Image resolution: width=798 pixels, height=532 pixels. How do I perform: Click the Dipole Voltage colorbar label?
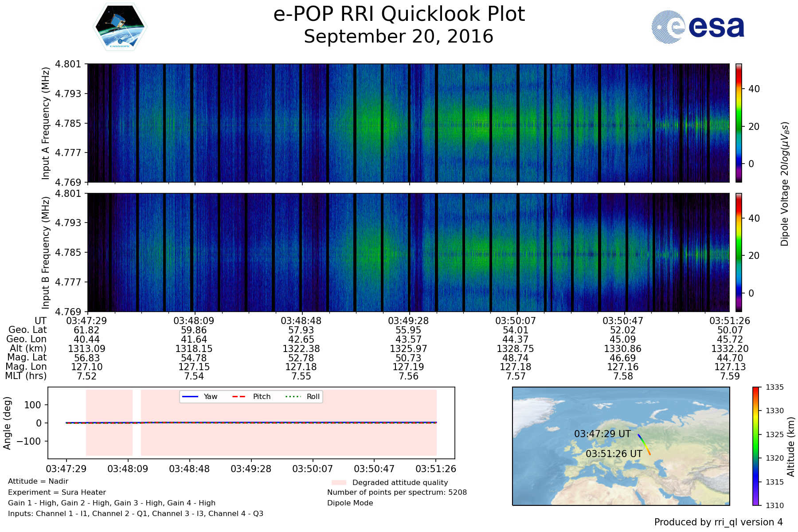point(785,184)
